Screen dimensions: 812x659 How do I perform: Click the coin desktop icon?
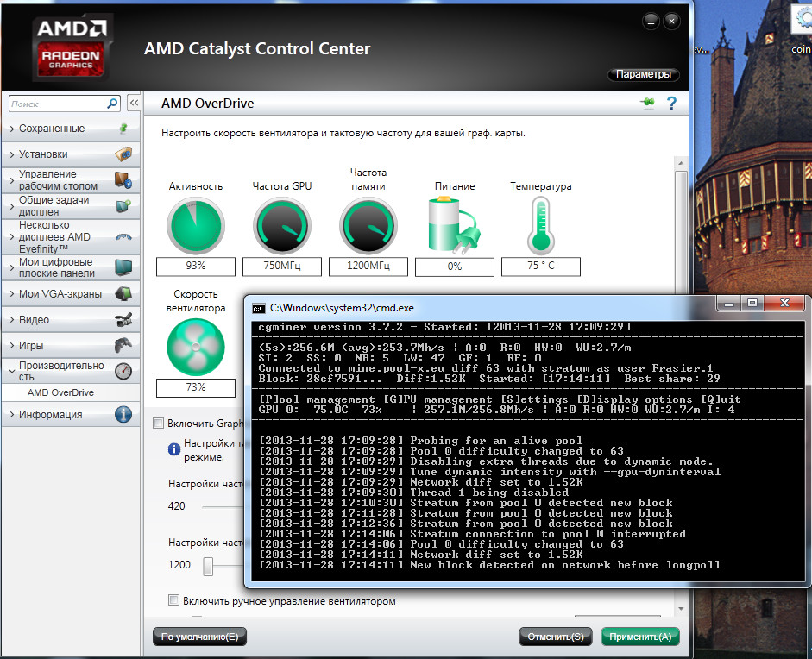pos(802,28)
